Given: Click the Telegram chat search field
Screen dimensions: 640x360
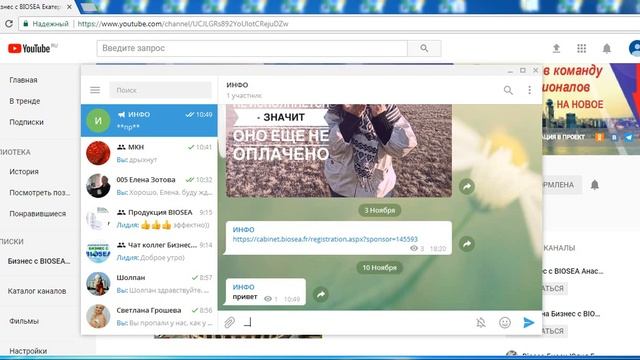Looking at the screenshot, I should (x=160, y=90).
